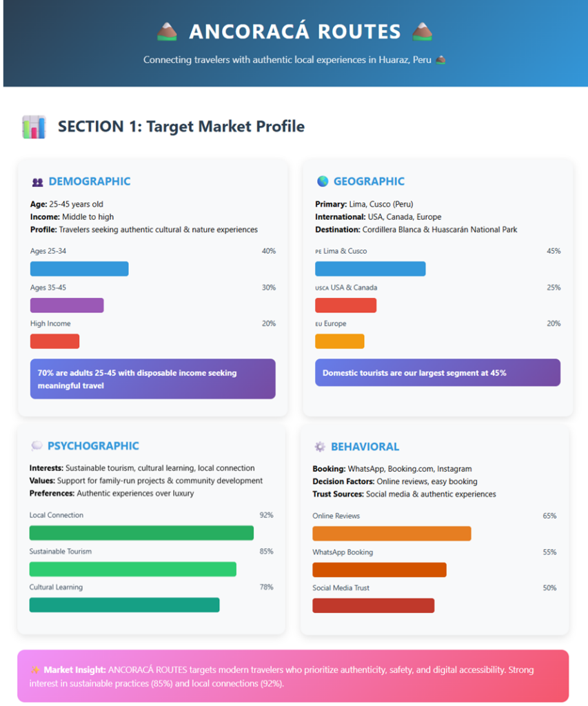The image size is (588, 706).
Task: Click the sparkle icon before Market Insight
Action: tap(34, 669)
